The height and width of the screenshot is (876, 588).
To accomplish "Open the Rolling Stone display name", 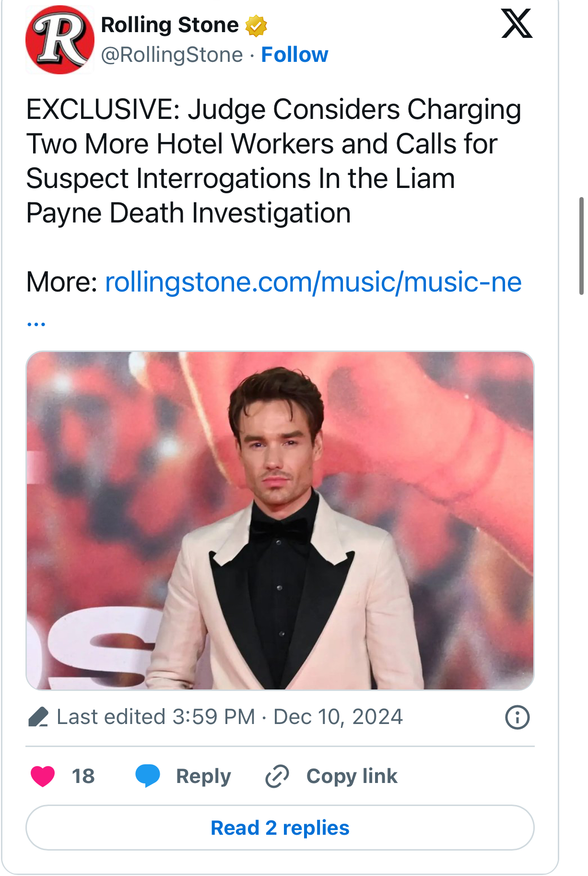I will tap(170, 25).
